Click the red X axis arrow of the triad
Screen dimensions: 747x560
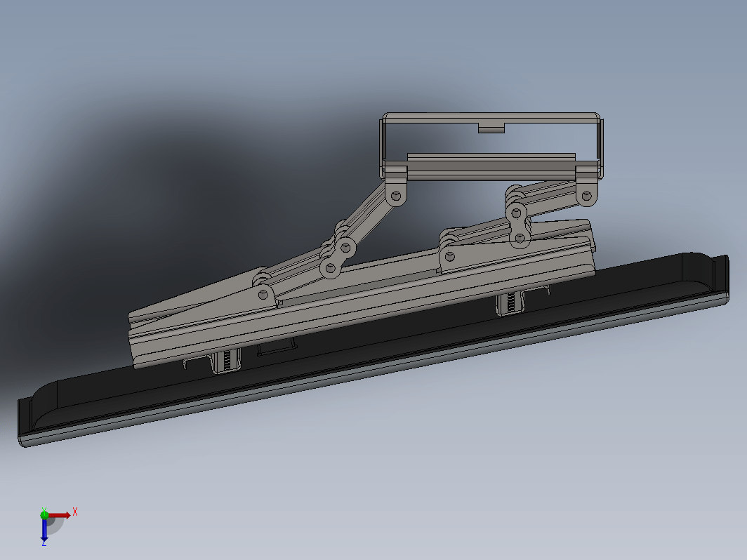pyautogui.click(x=60, y=515)
